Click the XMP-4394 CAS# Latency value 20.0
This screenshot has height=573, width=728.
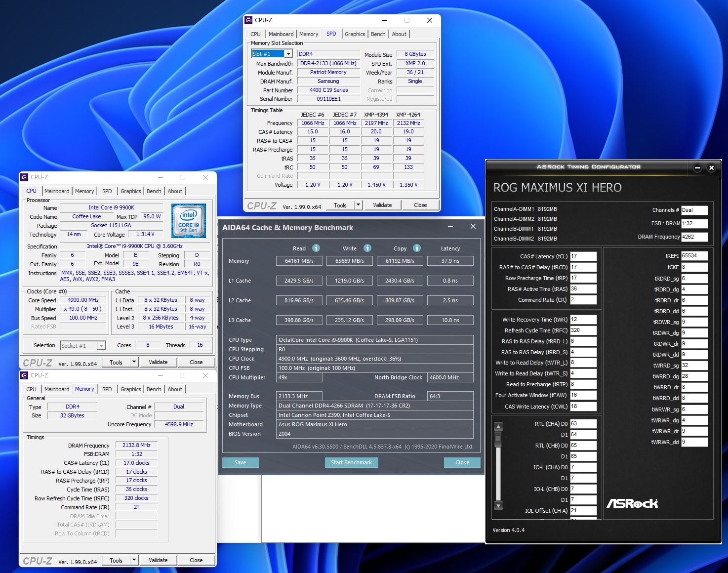point(376,132)
